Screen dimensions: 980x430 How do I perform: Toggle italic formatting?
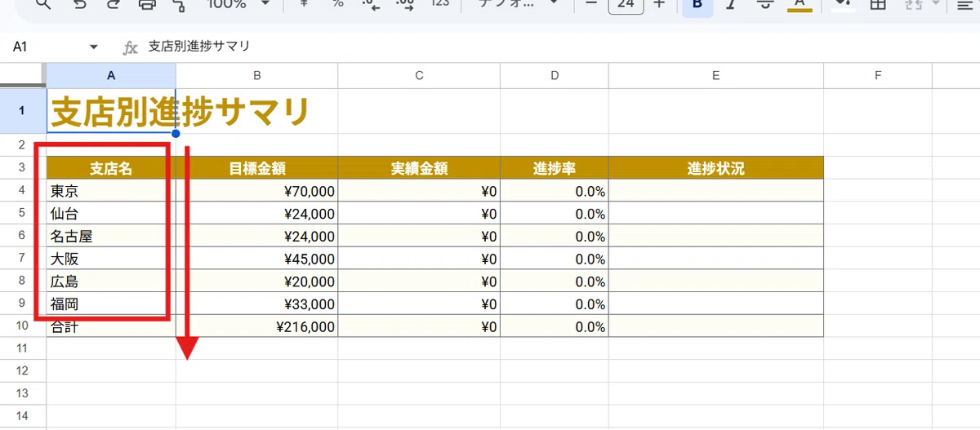[x=731, y=4]
